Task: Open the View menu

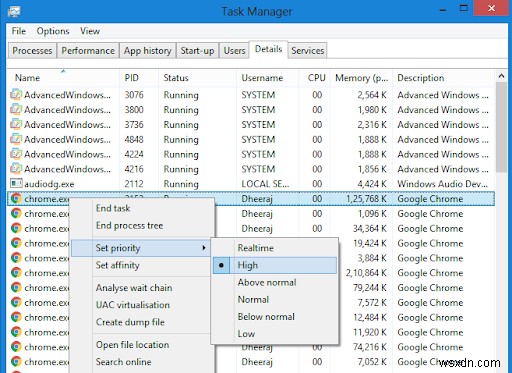Action: [90, 31]
